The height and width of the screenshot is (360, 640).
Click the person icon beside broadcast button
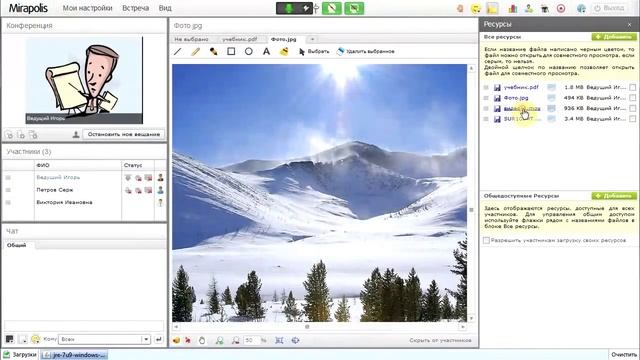coord(76,134)
